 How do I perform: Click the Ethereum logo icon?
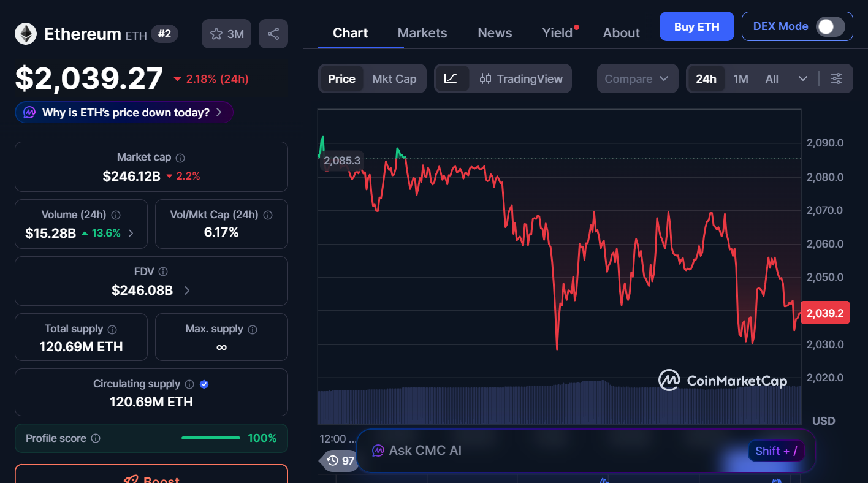pyautogui.click(x=26, y=34)
